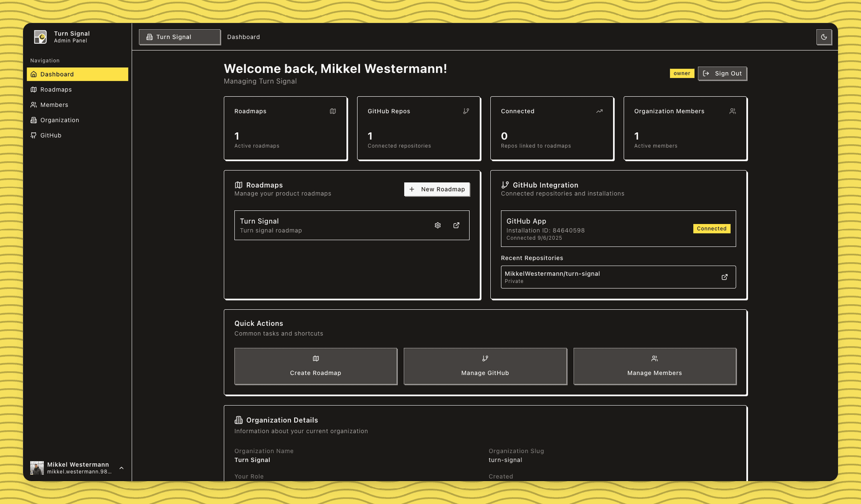Screen dimensions: 861x504
Task: Click the map icon in the Roadmaps stat card
Action: point(333,111)
